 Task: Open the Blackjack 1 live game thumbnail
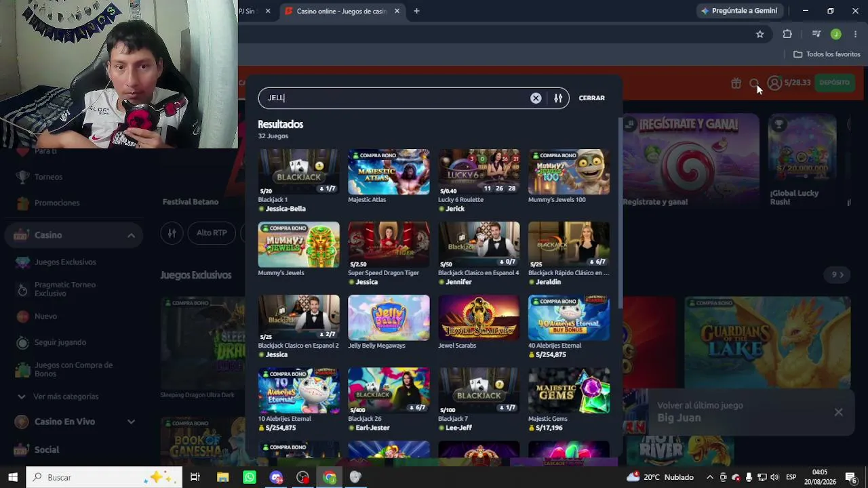pos(298,172)
